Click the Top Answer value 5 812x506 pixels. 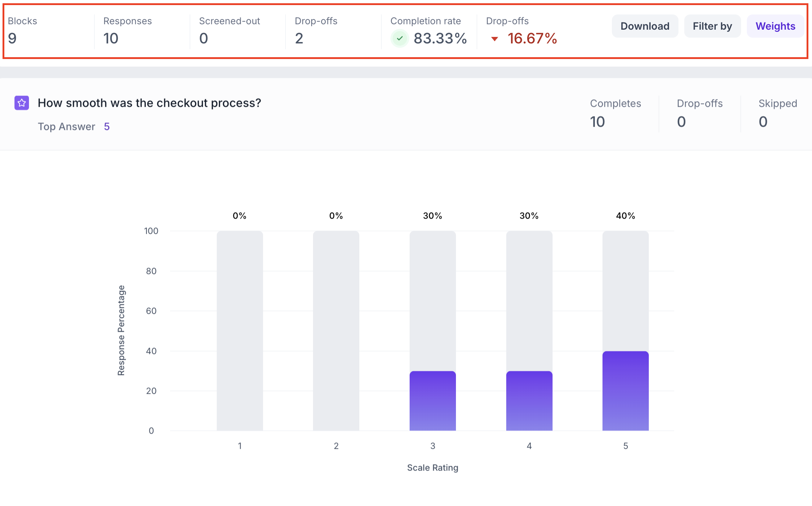[x=107, y=127]
